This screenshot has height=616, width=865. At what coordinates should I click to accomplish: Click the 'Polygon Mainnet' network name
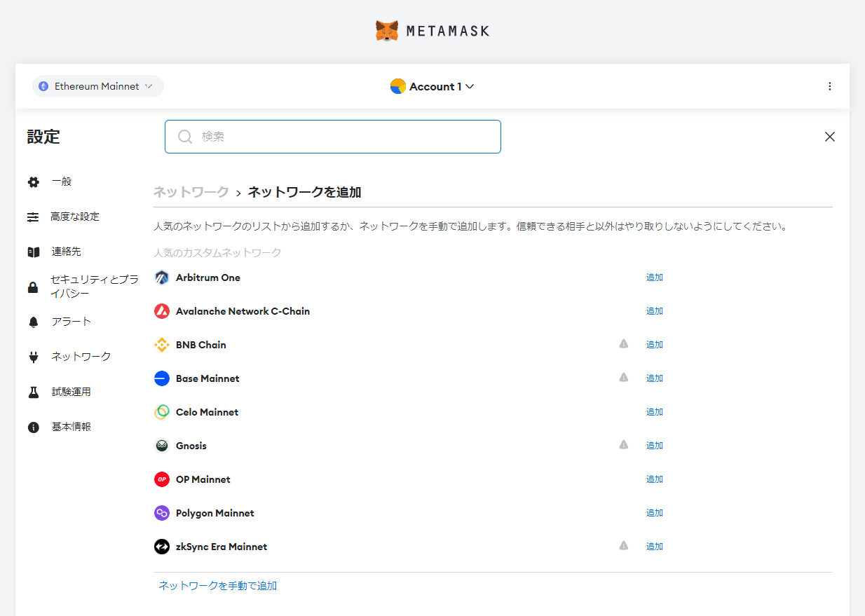coord(215,513)
